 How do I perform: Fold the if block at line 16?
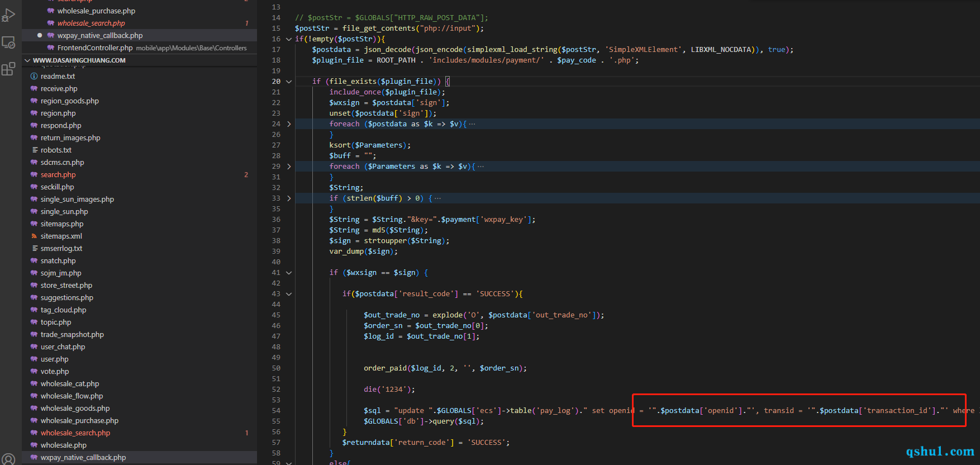289,39
